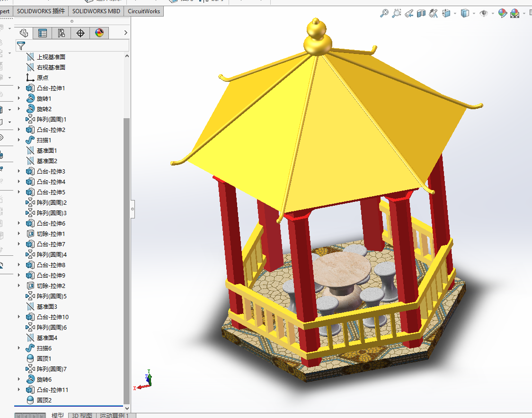Click 切除-拉伸2 cut-extrude icon

click(30, 286)
